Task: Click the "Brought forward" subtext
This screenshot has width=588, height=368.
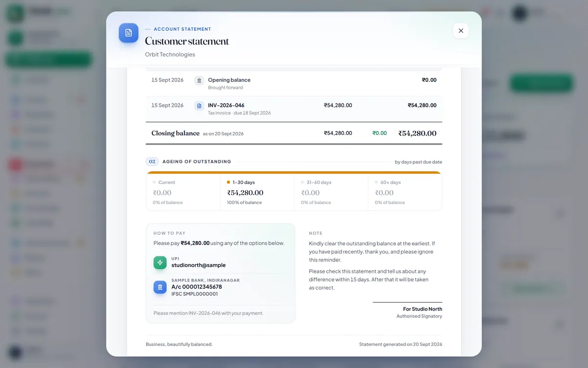Action: tap(225, 88)
